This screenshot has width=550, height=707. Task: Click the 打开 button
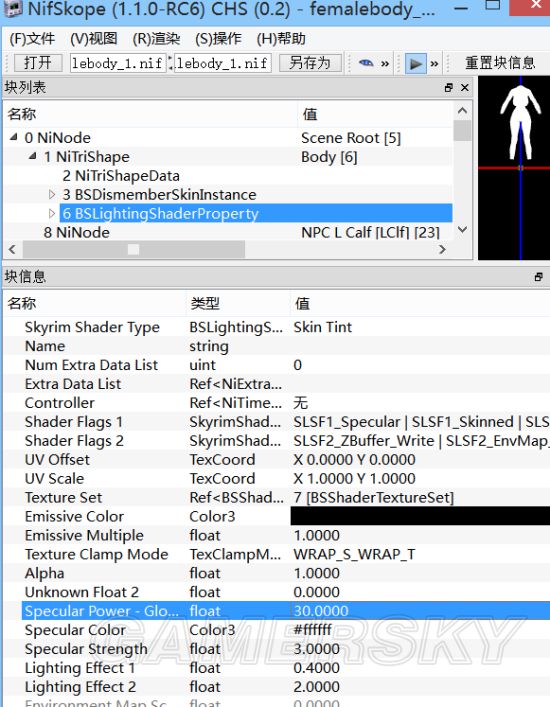click(x=38, y=63)
